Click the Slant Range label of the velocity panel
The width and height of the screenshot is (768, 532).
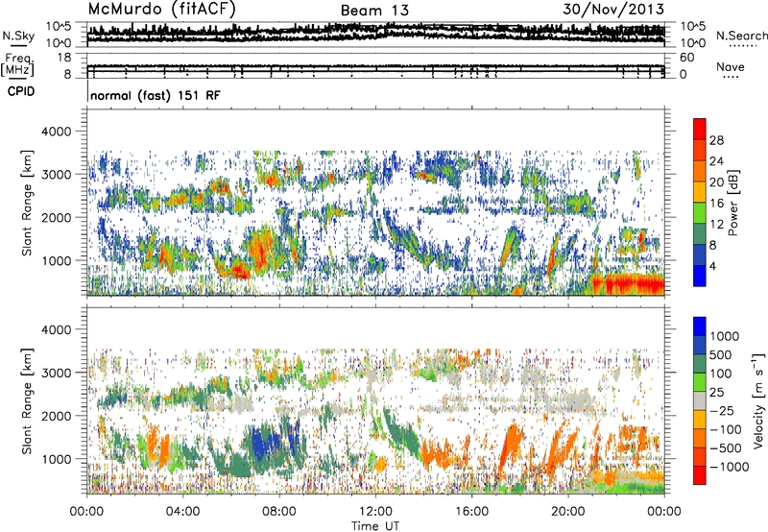[x=27, y=400]
